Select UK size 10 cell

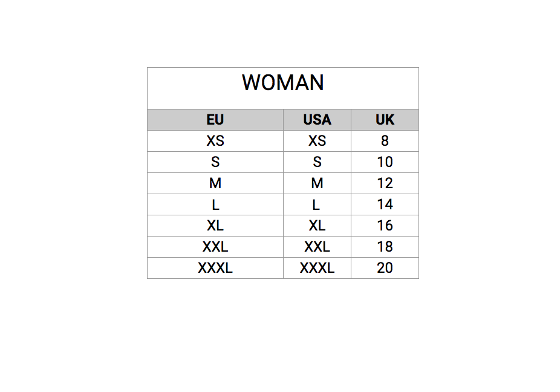tap(385, 162)
